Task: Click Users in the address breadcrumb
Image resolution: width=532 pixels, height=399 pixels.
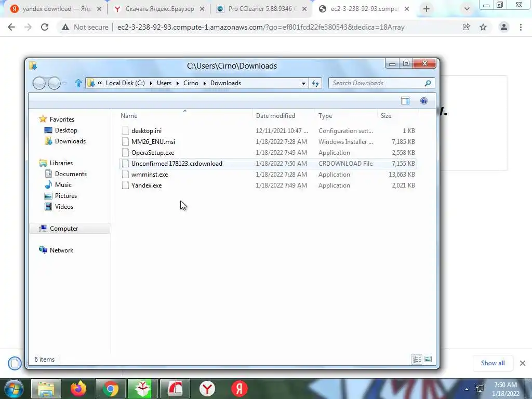Action: pyautogui.click(x=164, y=83)
